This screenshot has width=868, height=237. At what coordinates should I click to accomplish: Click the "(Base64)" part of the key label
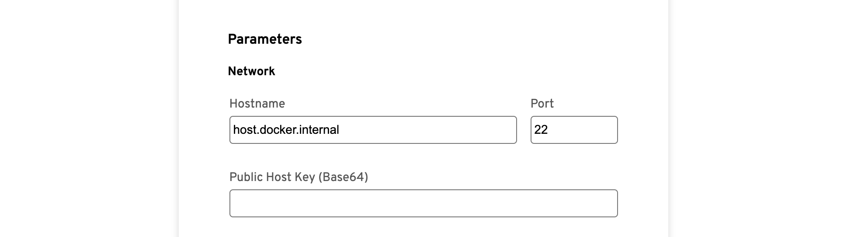343,177
